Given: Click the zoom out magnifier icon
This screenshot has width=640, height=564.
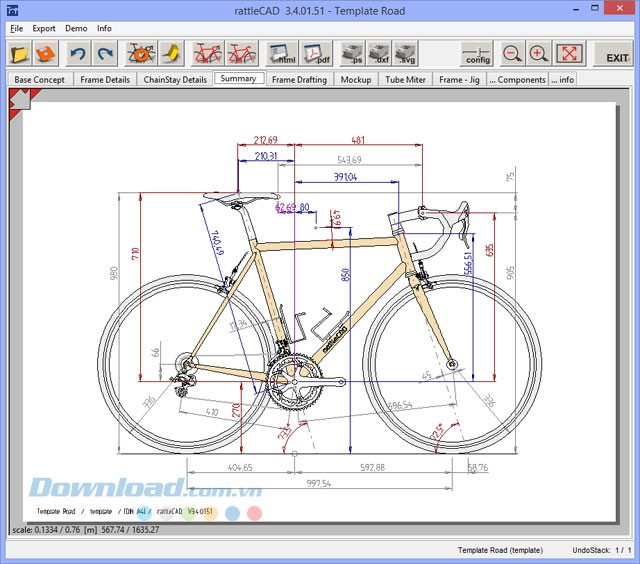Looking at the screenshot, I should [512, 53].
